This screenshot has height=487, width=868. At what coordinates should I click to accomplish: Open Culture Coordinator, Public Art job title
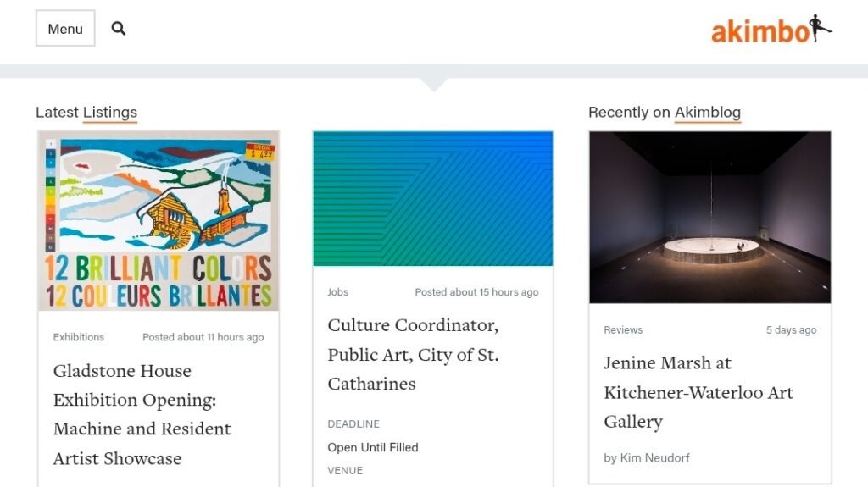[413, 354]
